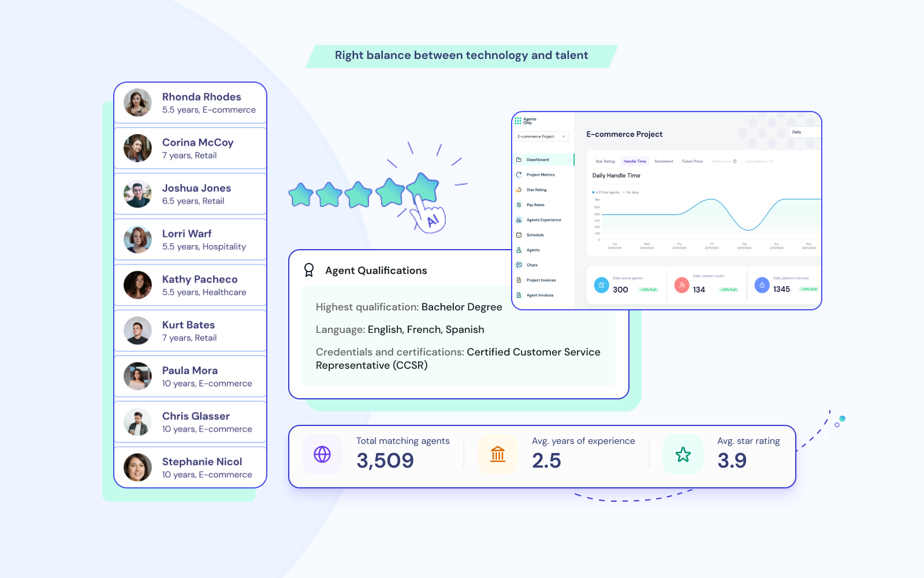Select the Adherence tab
Screen dimensions: 924x578
tap(721, 161)
